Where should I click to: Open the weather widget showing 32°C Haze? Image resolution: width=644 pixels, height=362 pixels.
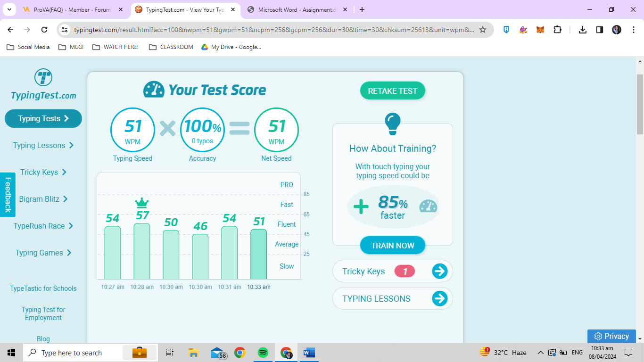pos(503,353)
